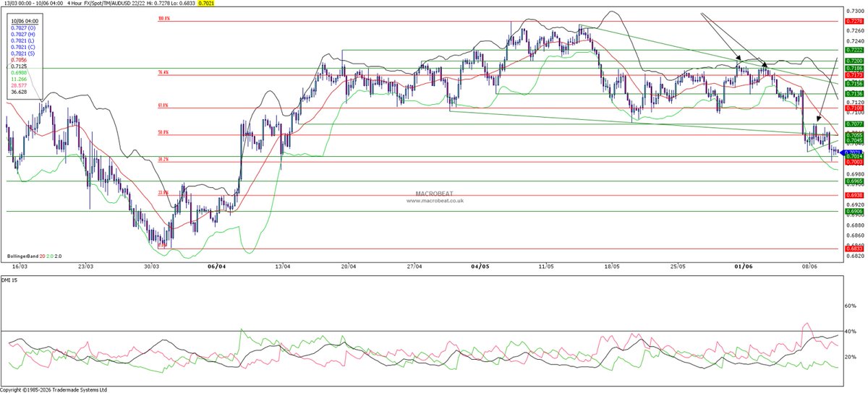Select the '0.7027 (O)' open value
Screen dimensions: 868x393
pos(24,27)
